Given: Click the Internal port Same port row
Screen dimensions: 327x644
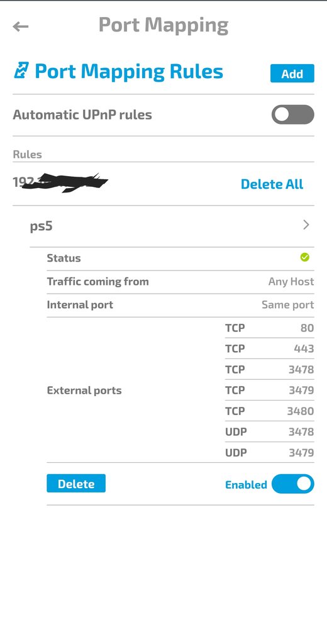Looking at the screenshot, I should (x=180, y=305).
